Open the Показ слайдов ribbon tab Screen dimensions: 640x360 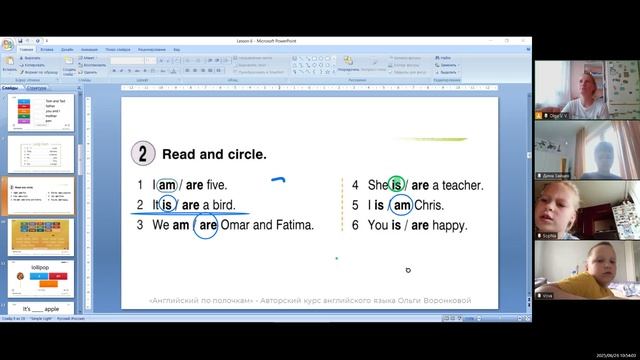pyautogui.click(x=118, y=49)
